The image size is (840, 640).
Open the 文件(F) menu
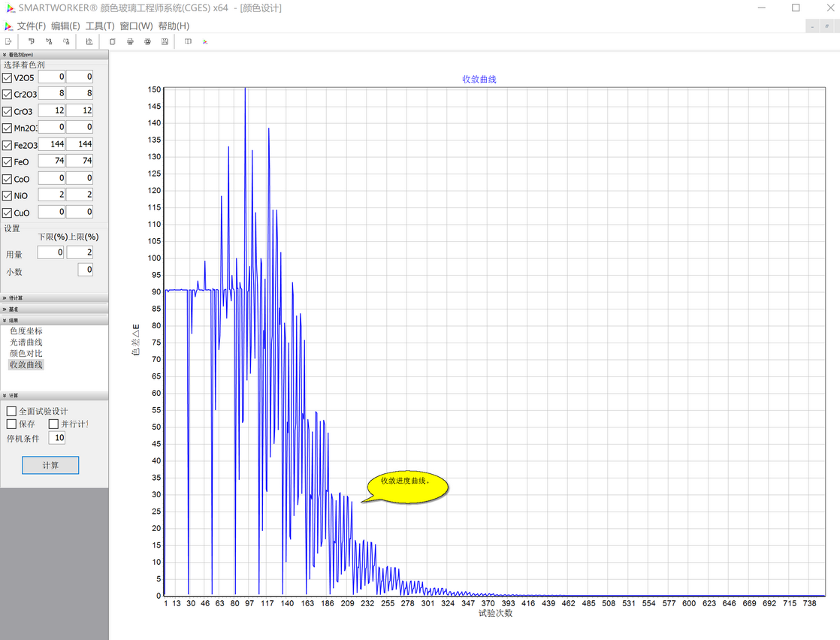[31, 26]
